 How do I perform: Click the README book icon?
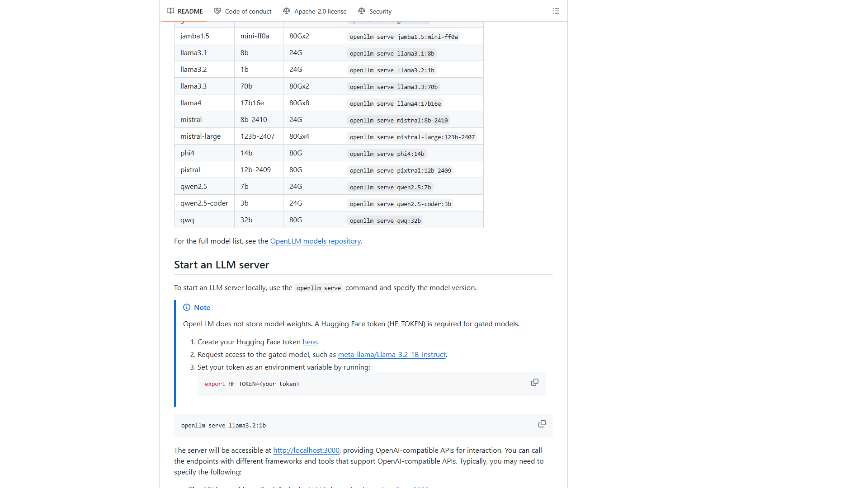(170, 11)
